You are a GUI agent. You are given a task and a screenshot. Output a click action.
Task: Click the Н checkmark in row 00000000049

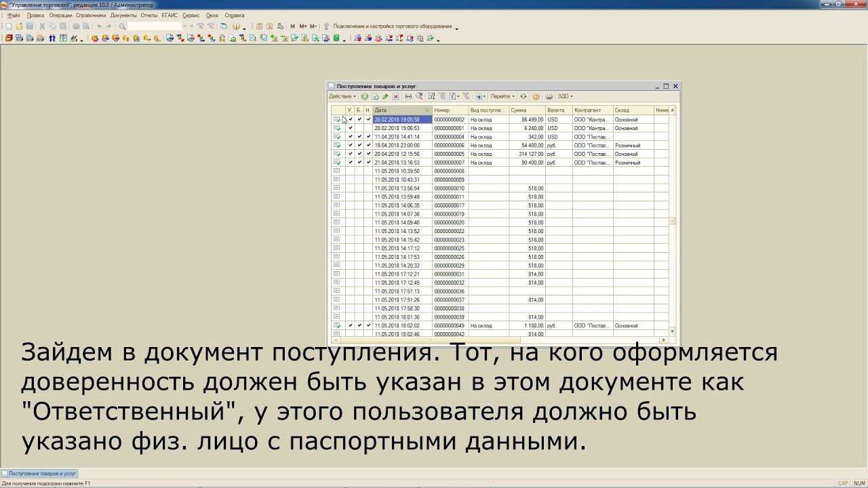pos(368,325)
